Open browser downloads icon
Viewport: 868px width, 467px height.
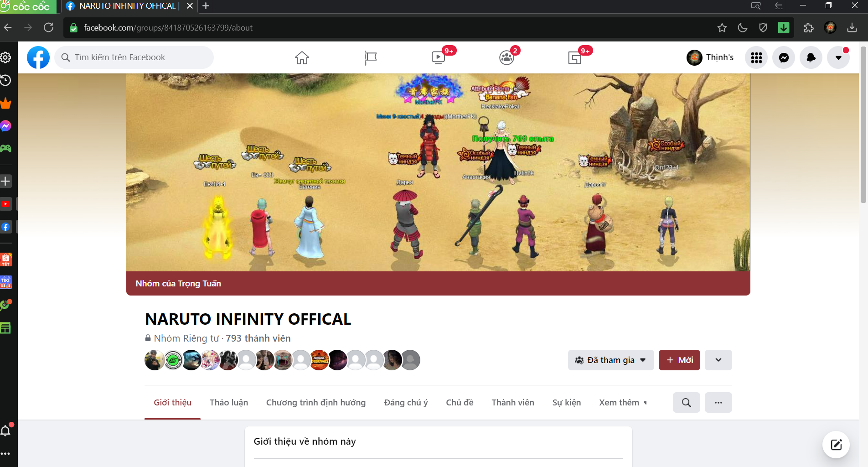click(852, 28)
